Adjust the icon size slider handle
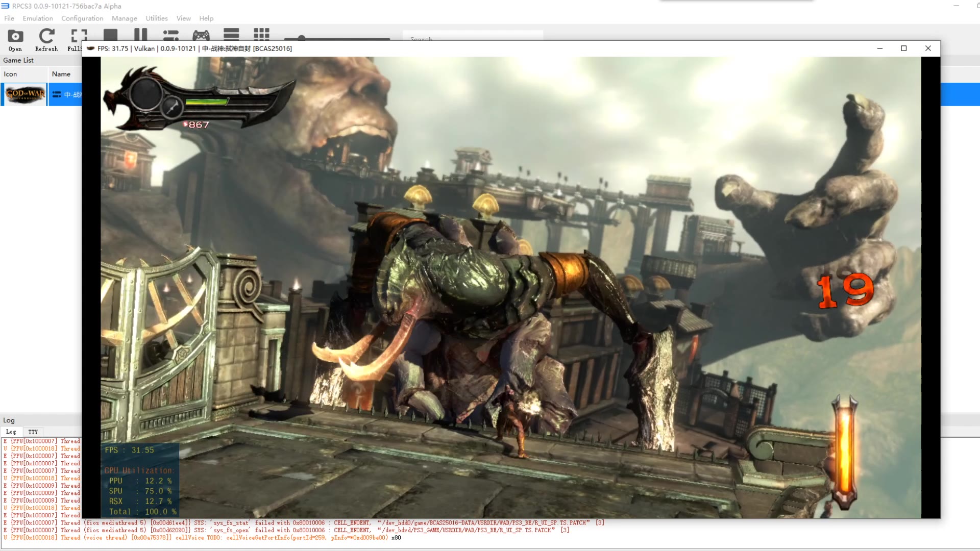 point(301,38)
